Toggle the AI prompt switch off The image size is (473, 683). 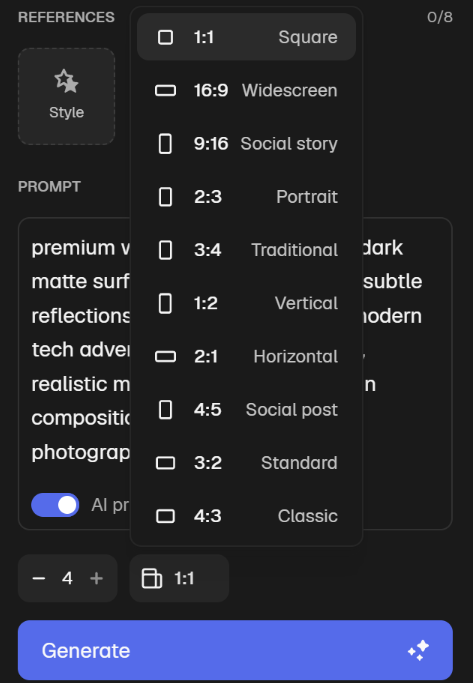point(55,505)
